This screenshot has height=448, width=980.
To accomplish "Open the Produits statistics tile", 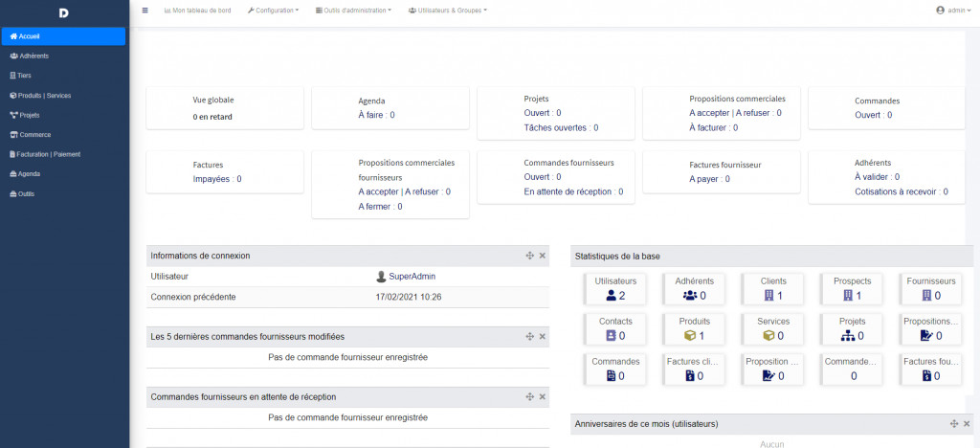I will pos(694,328).
